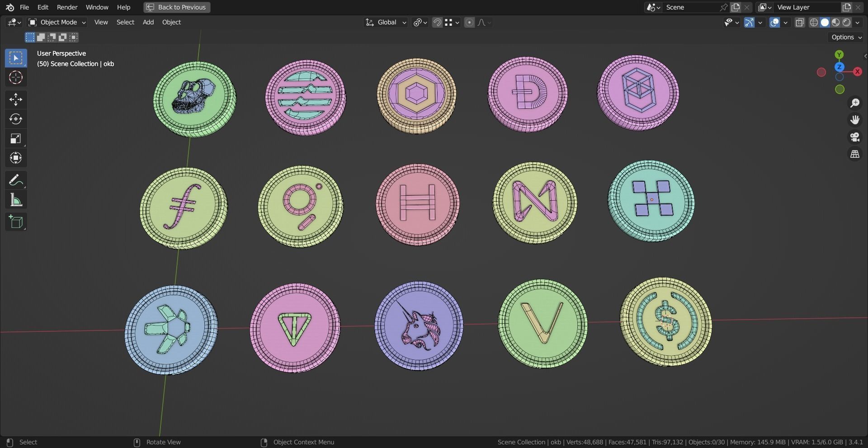Open shading options dropdown arrow

click(858, 22)
